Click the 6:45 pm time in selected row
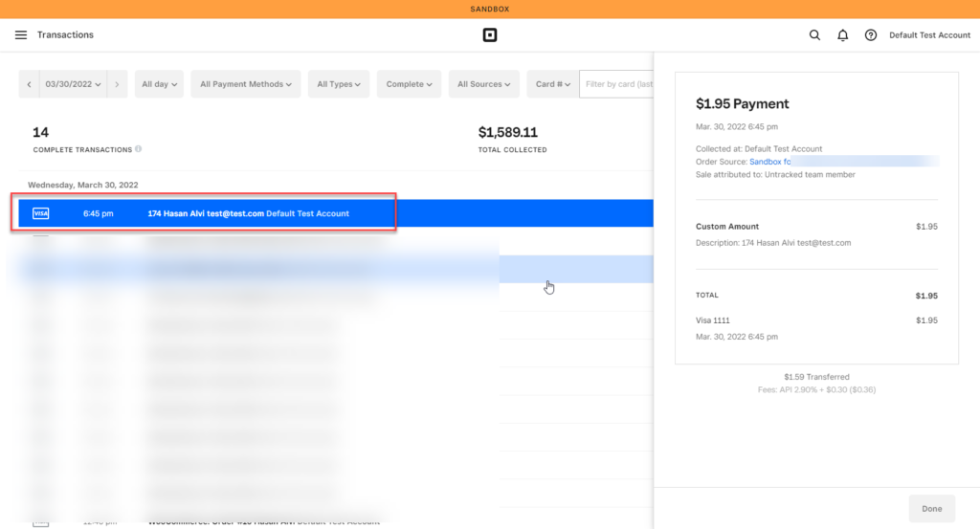The image size is (980, 529). point(99,213)
